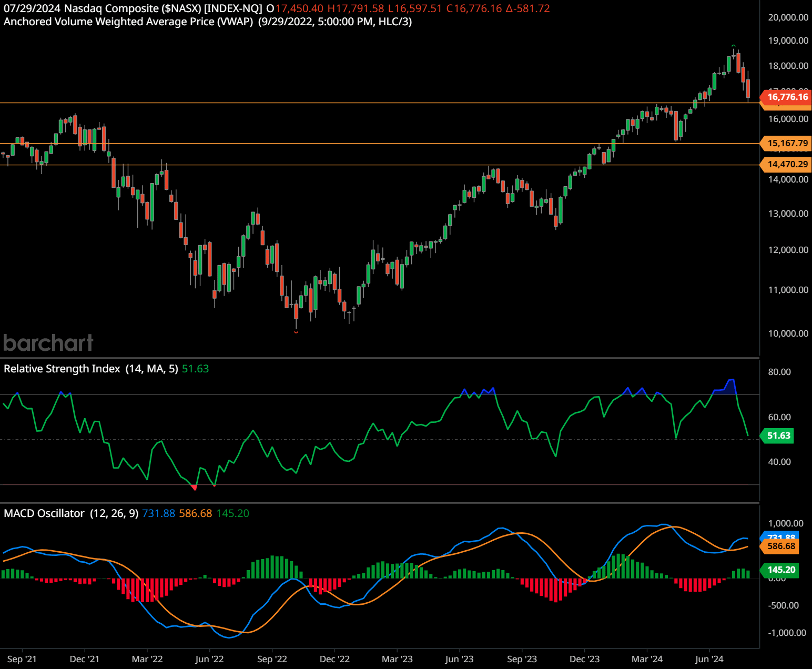This screenshot has width=812, height=669.
Task: Click the 16,776.16 current price label
Action: coord(787,97)
